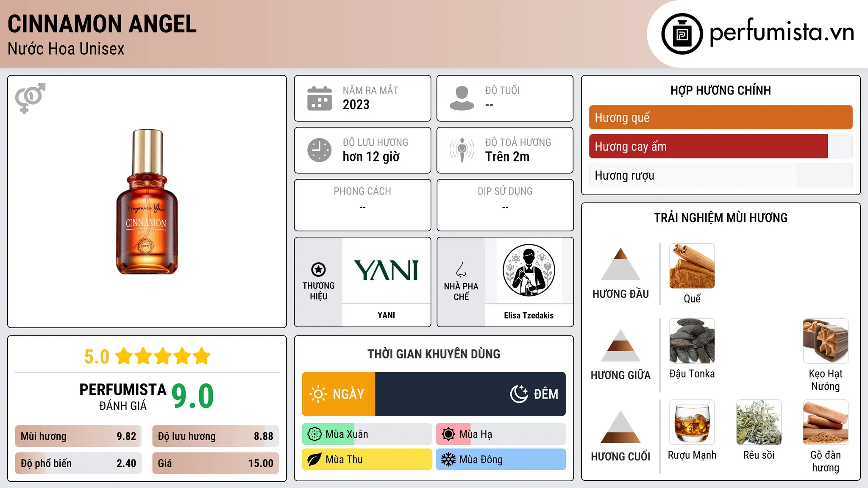
Task: Click the sillage icon beside Độ Toả Hương
Action: [x=462, y=150]
